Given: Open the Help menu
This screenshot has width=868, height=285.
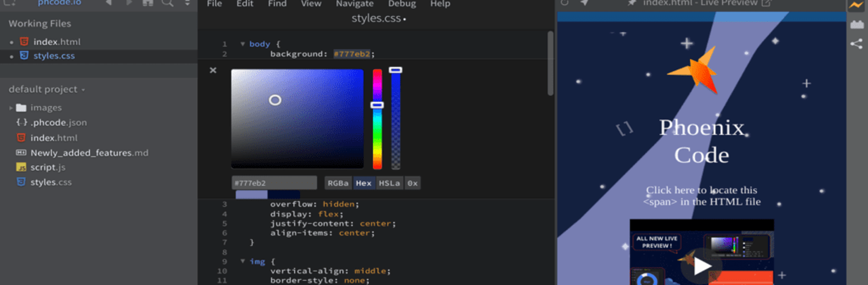Looking at the screenshot, I should (x=440, y=4).
